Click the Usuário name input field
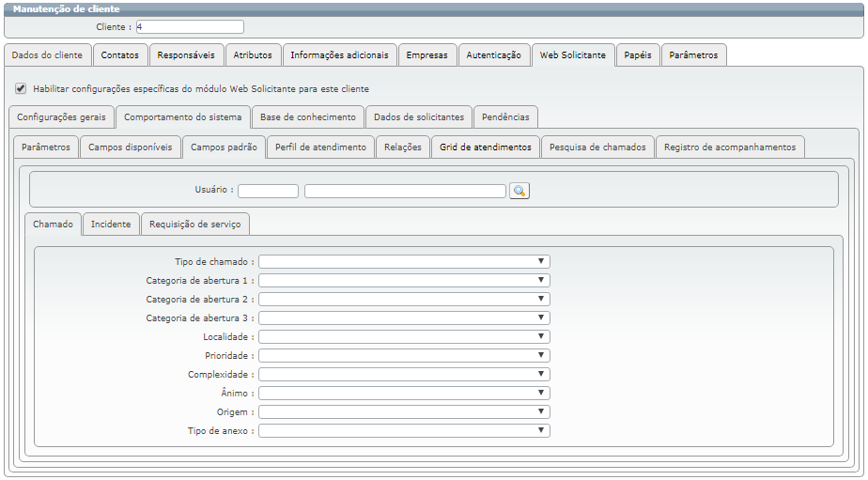The width and height of the screenshot is (868, 480). click(x=405, y=191)
